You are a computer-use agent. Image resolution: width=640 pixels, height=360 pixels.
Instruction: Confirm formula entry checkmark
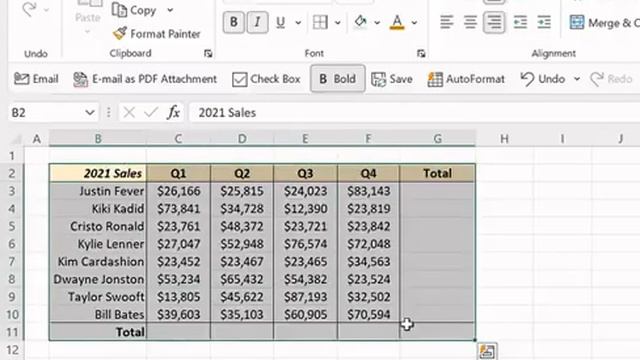pyautogui.click(x=151, y=113)
